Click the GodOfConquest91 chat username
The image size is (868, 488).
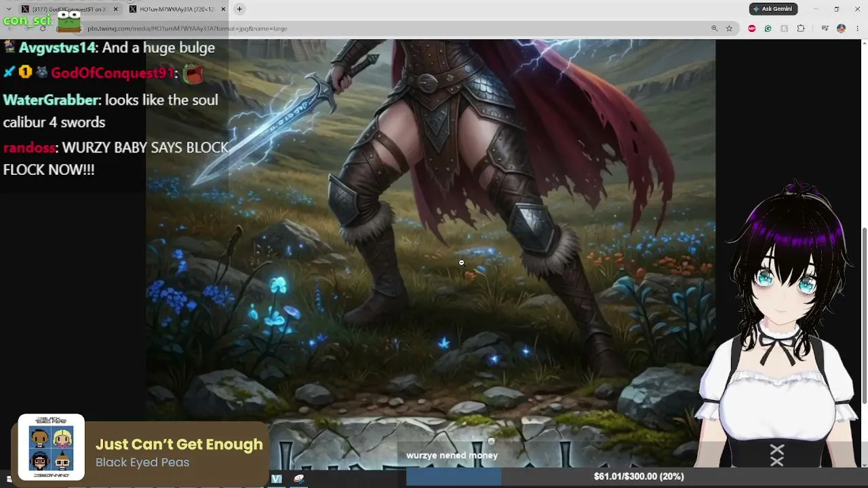(113, 73)
